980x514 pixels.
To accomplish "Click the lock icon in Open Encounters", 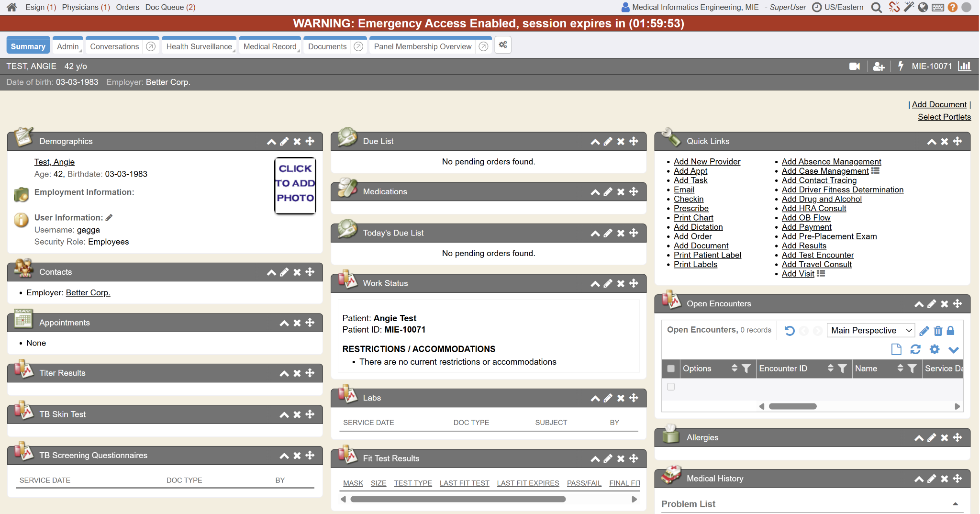I will click(x=951, y=331).
